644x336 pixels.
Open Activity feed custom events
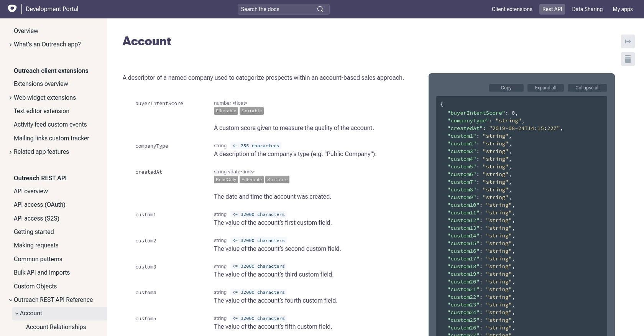[50, 124]
